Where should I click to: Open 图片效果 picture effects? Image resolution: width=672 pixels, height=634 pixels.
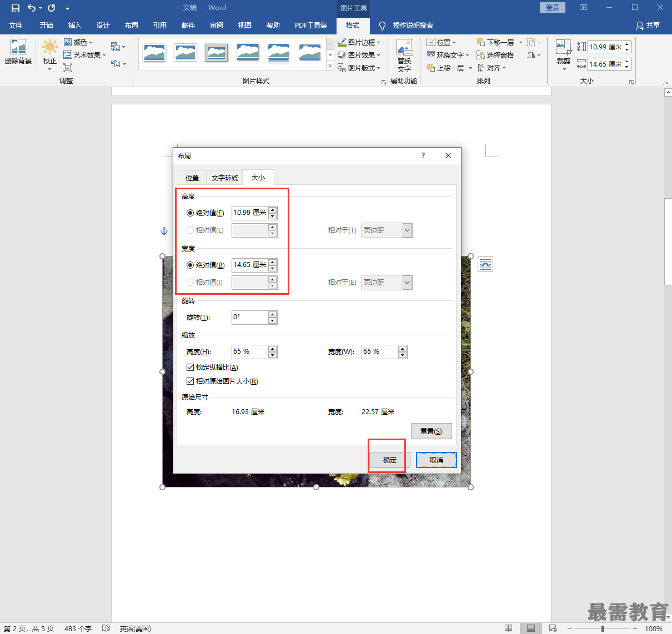pos(359,55)
